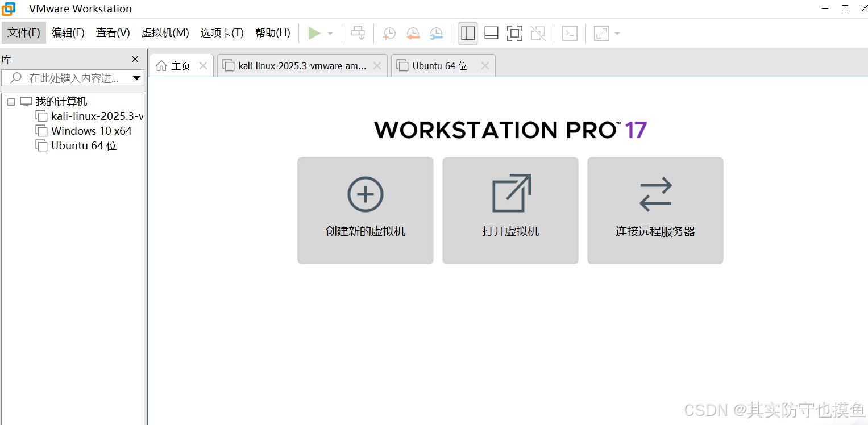Open the 选项卡(T) menu
The image size is (868, 425).
222,33
